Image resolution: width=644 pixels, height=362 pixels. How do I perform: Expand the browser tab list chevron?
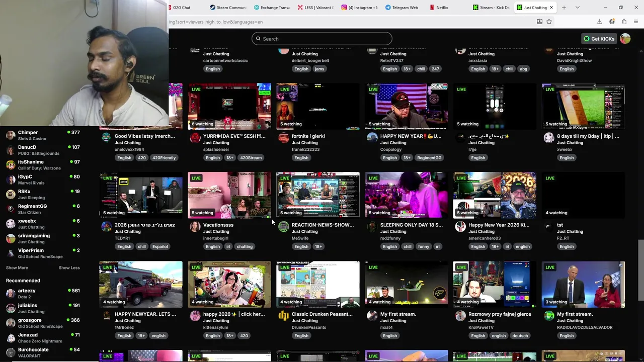[x=577, y=8]
